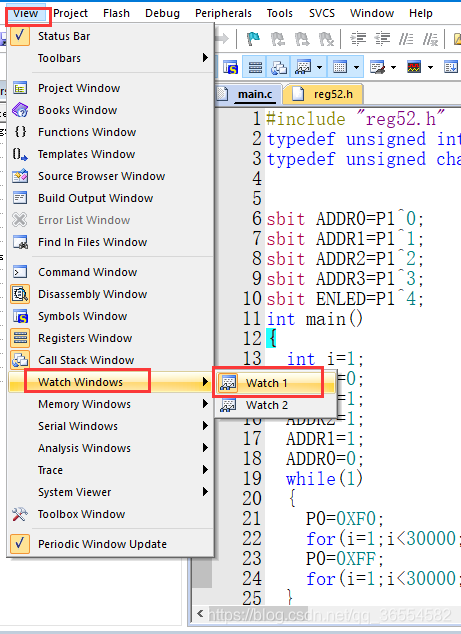Click the Call Stack toolbar icon

(279, 67)
